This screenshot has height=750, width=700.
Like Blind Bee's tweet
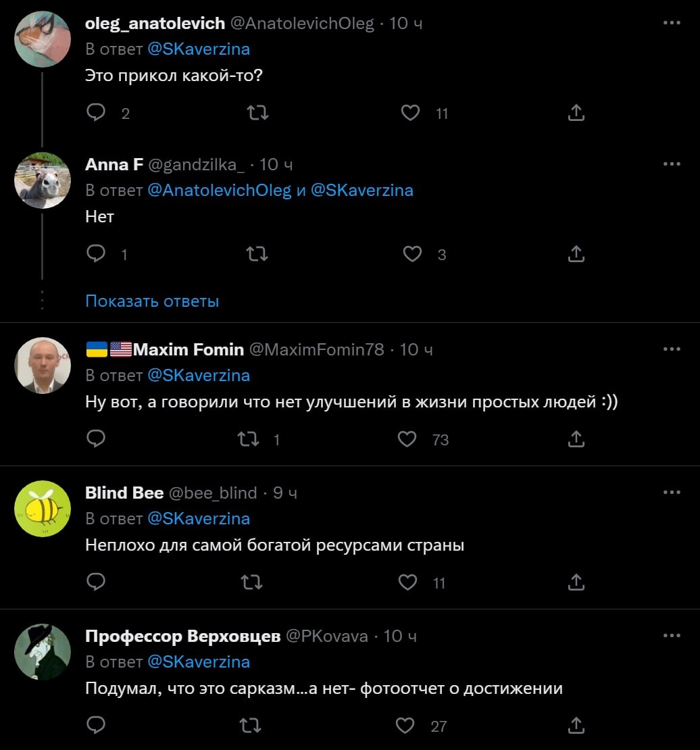[x=407, y=582]
